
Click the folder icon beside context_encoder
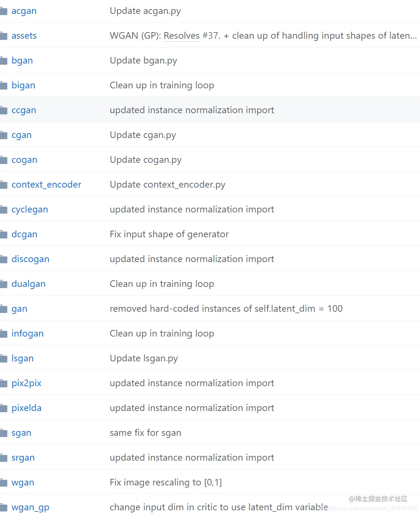(x=3, y=185)
